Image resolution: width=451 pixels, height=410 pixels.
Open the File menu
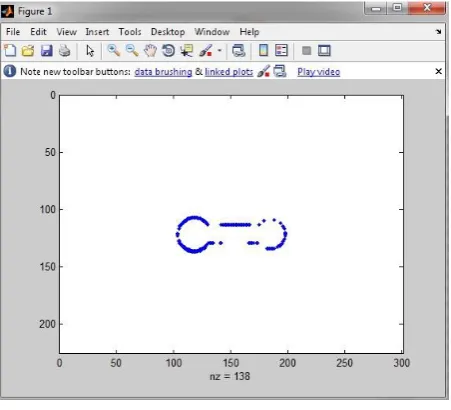tap(13, 32)
